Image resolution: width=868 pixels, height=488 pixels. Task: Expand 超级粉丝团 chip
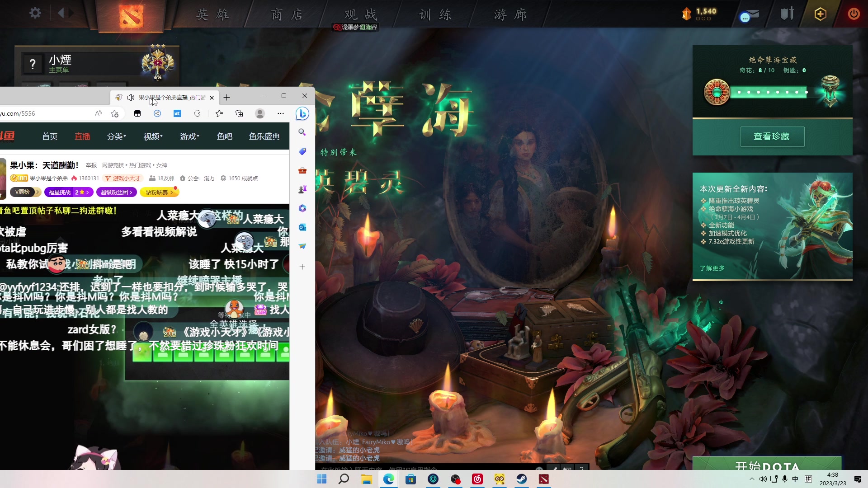(x=116, y=192)
